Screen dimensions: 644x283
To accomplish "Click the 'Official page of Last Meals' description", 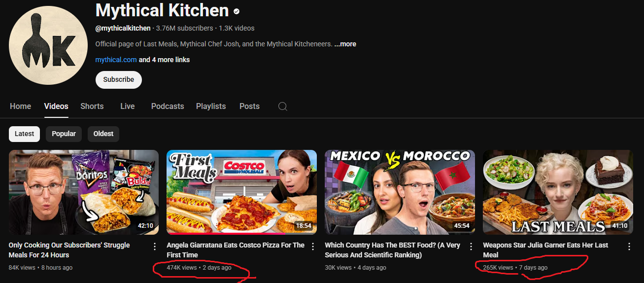I will click(214, 44).
